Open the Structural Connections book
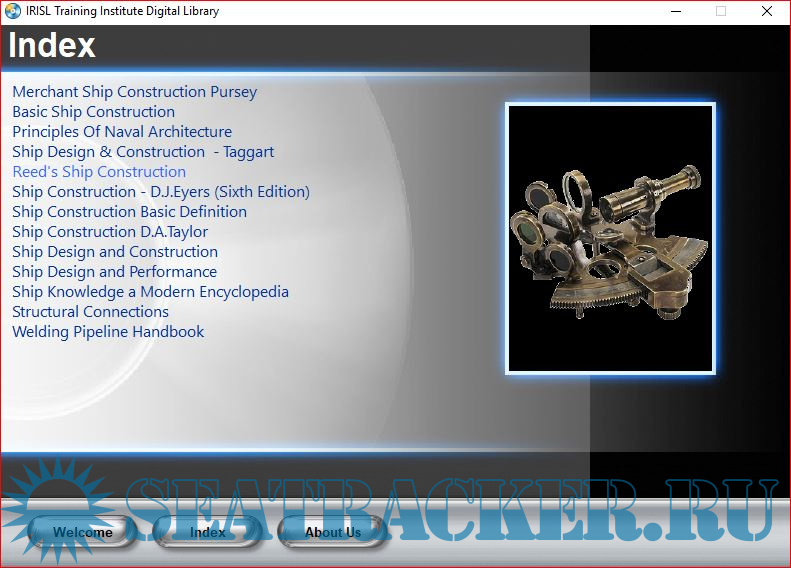The image size is (791, 568). click(90, 312)
